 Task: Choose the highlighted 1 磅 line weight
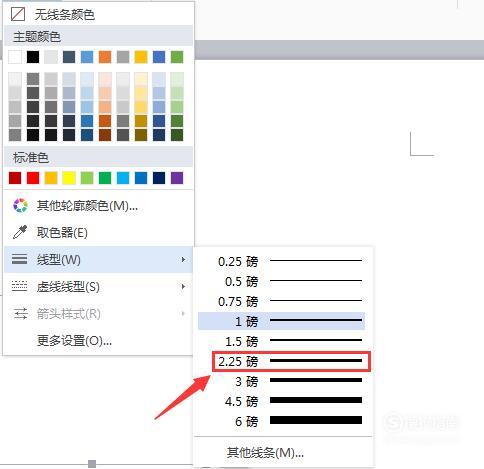(282, 321)
